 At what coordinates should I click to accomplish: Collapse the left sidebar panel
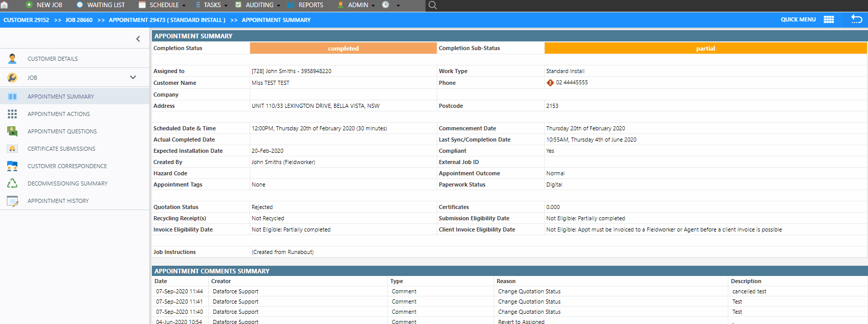click(138, 39)
